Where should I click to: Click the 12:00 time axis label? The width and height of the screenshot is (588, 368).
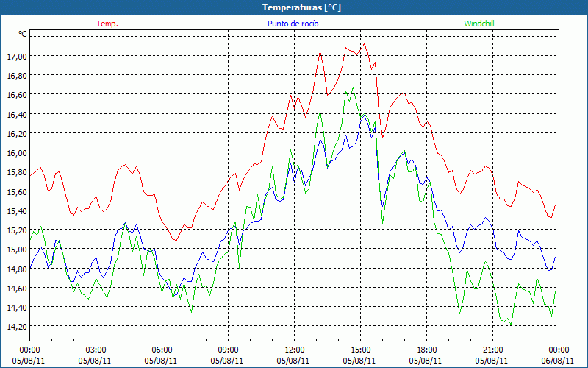pyautogui.click(x=295, y=350)
